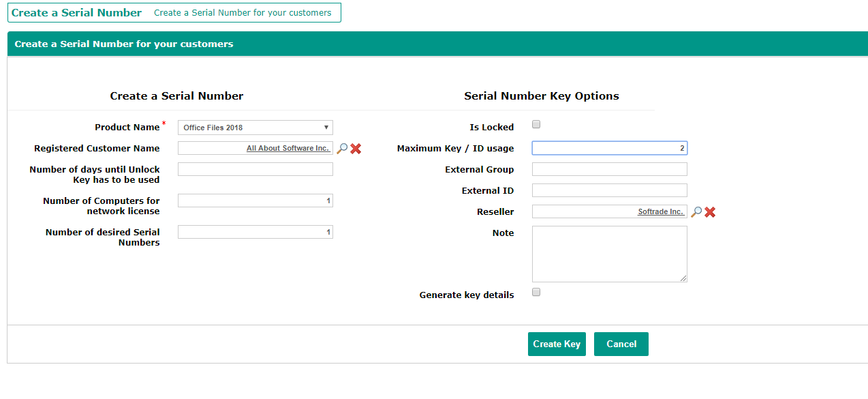Image resolution: width=868 pixels, height=399 pixels.
Task: Click Number of desired Serial Numbers field
Action: click(x=255, y=231)
